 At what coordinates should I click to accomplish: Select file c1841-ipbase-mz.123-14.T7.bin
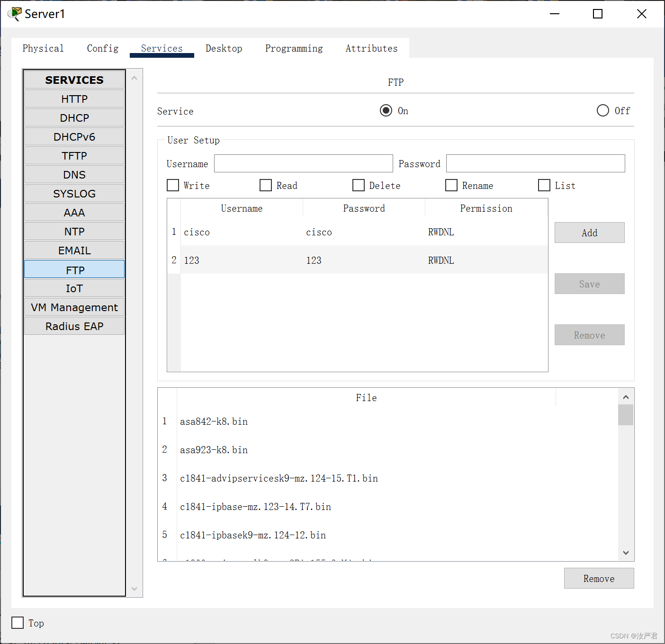point(366,507)
